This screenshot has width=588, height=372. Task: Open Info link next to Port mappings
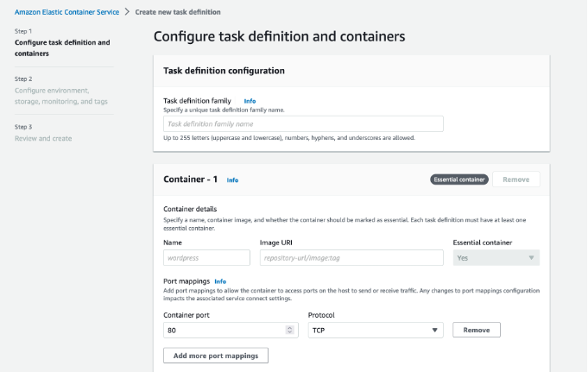point(220,281)
